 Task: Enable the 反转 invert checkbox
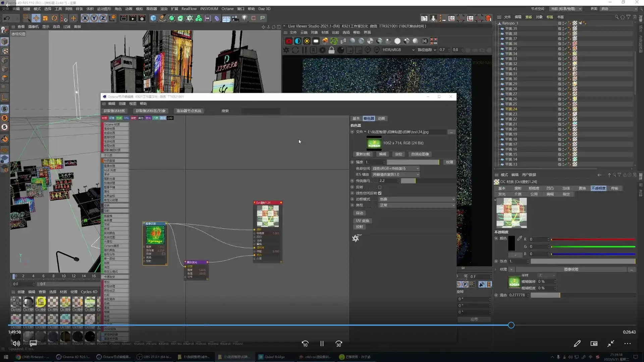(x=380, y=187)
